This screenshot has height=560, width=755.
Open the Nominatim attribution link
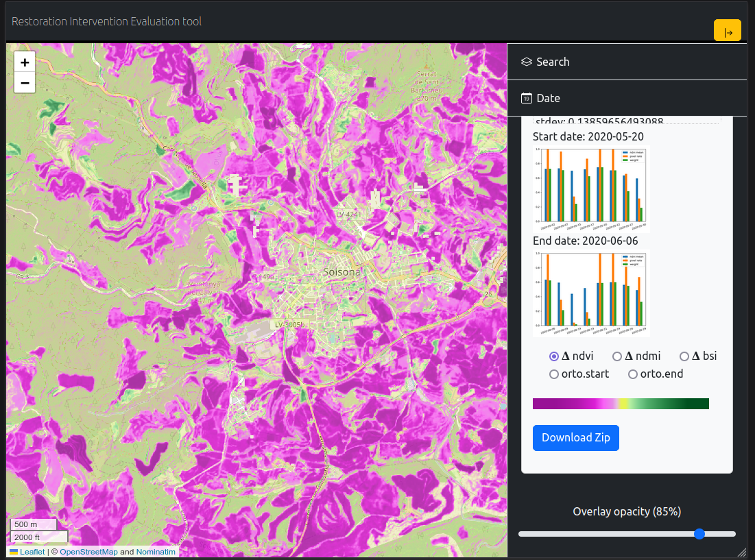156,552
